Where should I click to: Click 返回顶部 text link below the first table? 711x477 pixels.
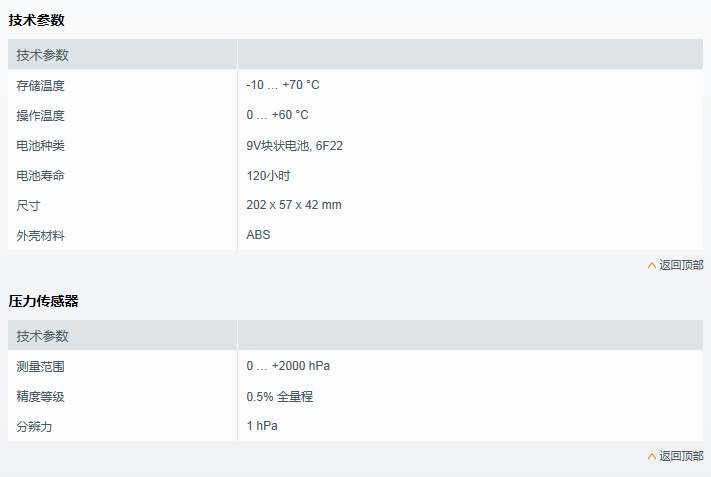[681, 265]
